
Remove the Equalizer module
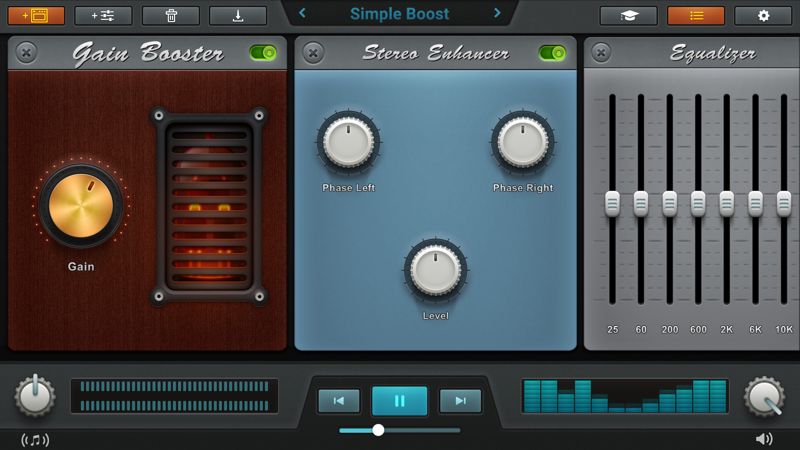pos(602,53)
